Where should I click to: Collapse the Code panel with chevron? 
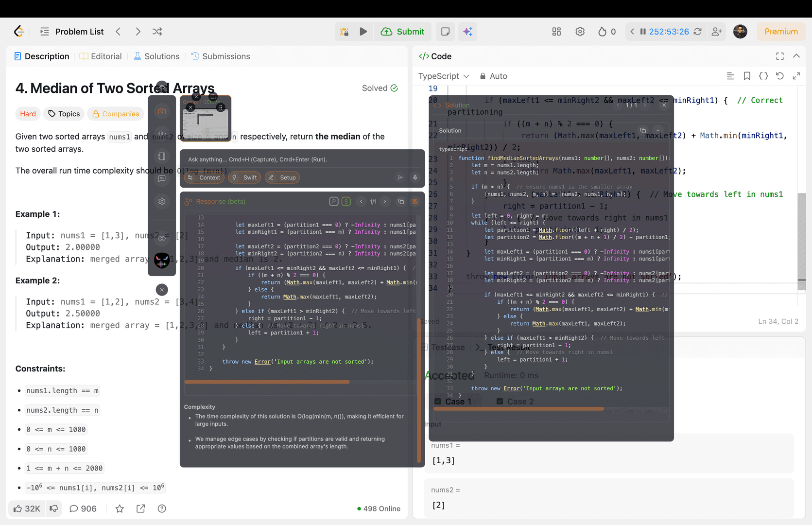(x=796, y=56)
